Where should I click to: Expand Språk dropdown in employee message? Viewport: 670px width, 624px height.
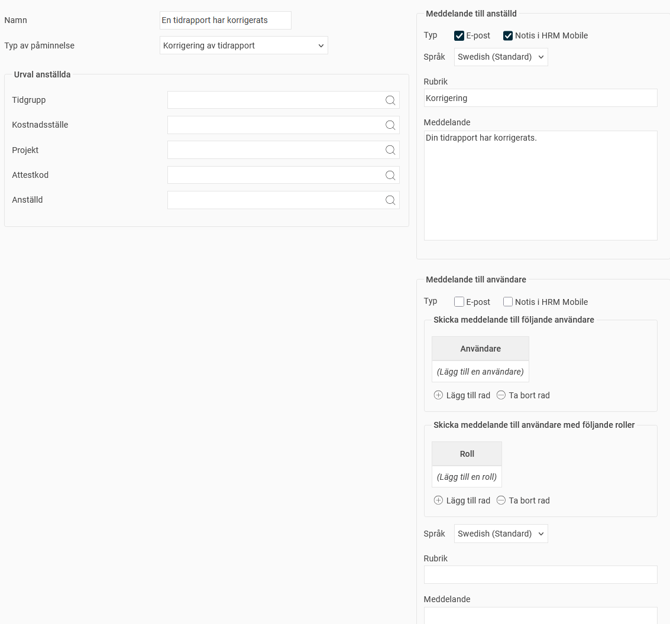point(501,57)
